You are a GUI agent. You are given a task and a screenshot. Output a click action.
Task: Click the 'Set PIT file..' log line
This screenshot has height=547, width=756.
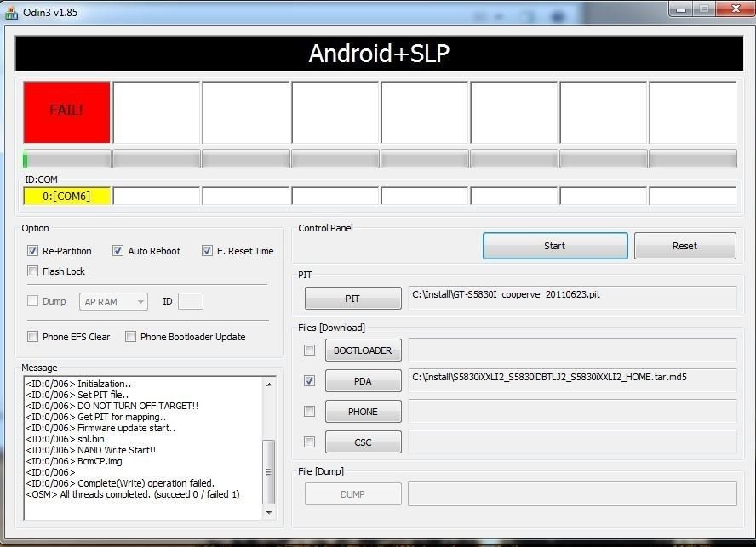[x=77, y=395]
